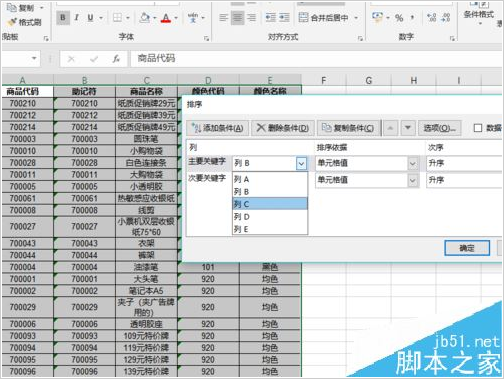
Task: Select 列 B from dropdown list
Action: point(270,192)
